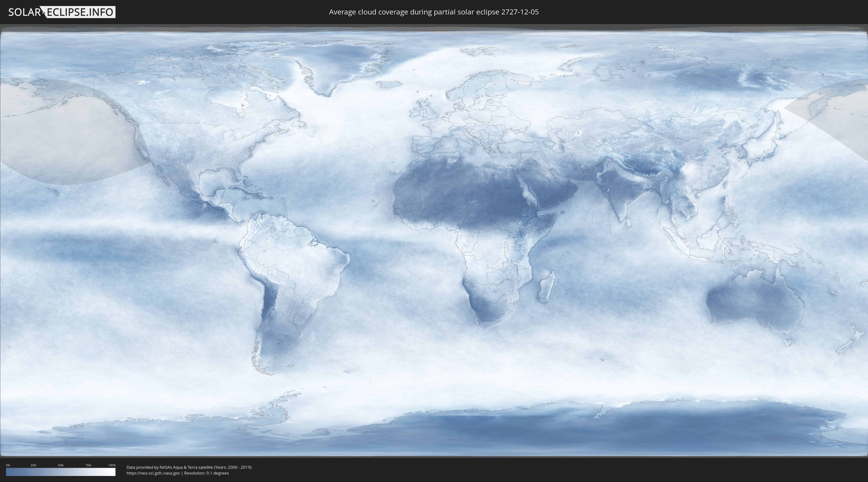Click the '25%' legend label
The image size is (868, 482).
(x=33, y=465)
